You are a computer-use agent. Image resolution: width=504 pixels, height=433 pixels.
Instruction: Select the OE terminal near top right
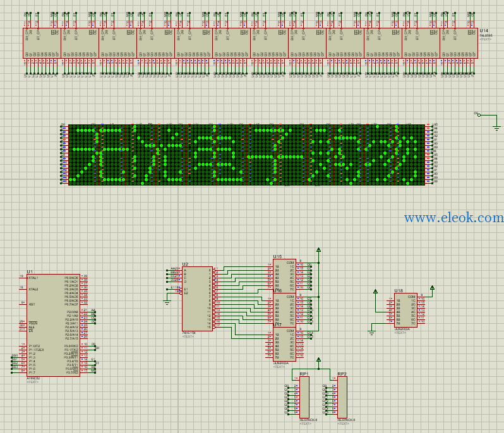pyautogui.click(x=478, y=114)
